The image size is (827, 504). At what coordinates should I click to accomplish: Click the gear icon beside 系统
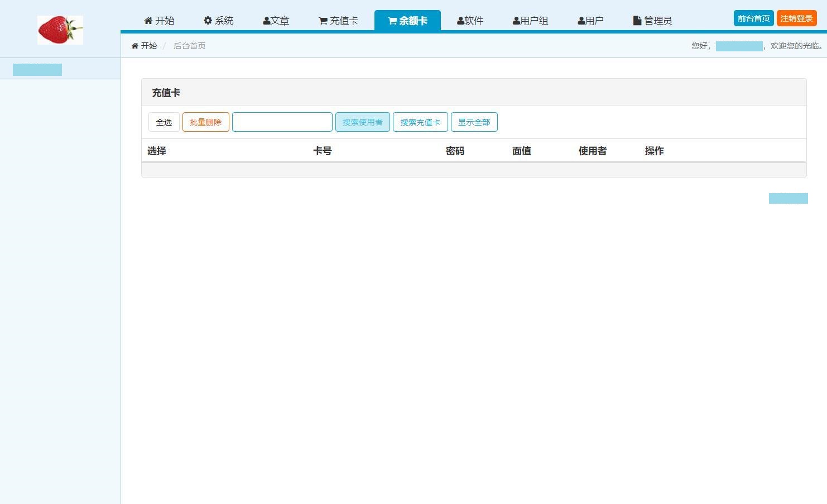pyautogui.click(x=208, y=21)
